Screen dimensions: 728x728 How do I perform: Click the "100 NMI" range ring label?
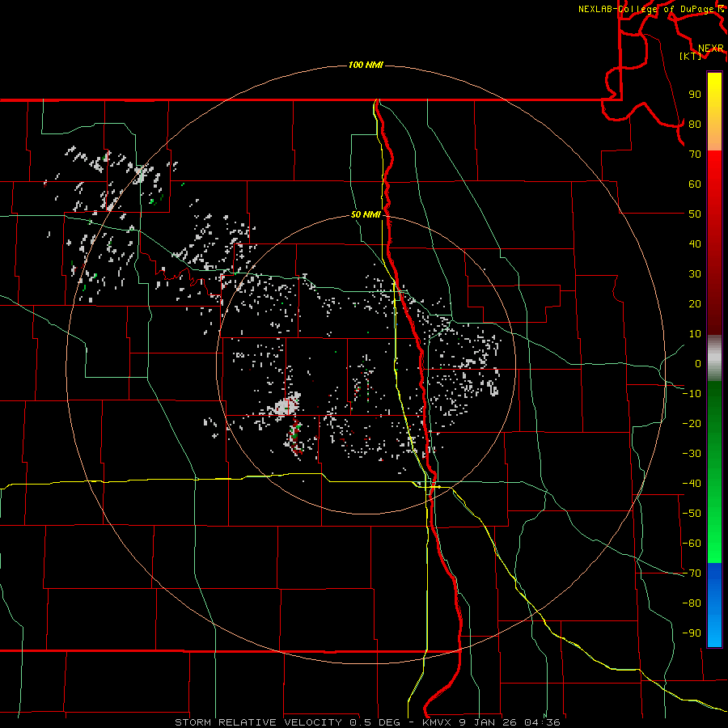[366, 65]
